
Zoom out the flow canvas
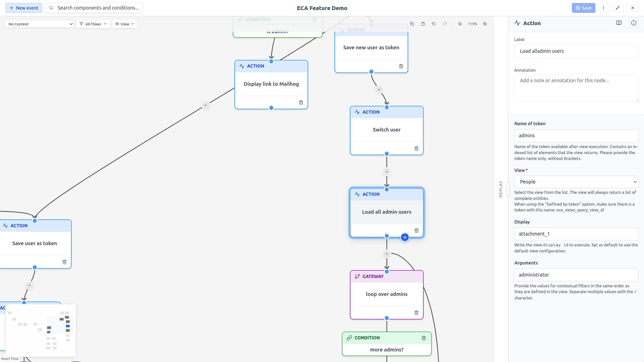460,24
